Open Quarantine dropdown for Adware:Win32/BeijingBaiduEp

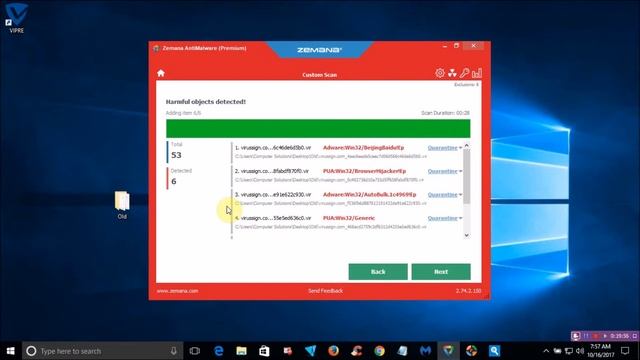click(444, 148)
